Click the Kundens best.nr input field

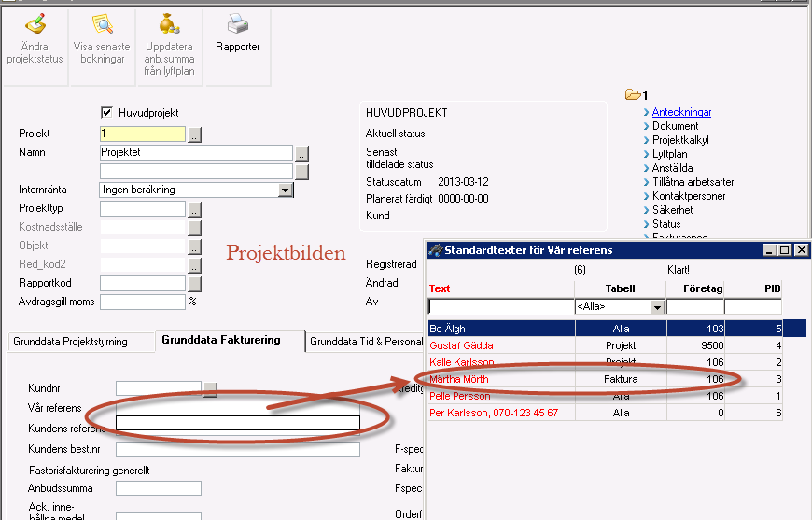click(238, 449)
